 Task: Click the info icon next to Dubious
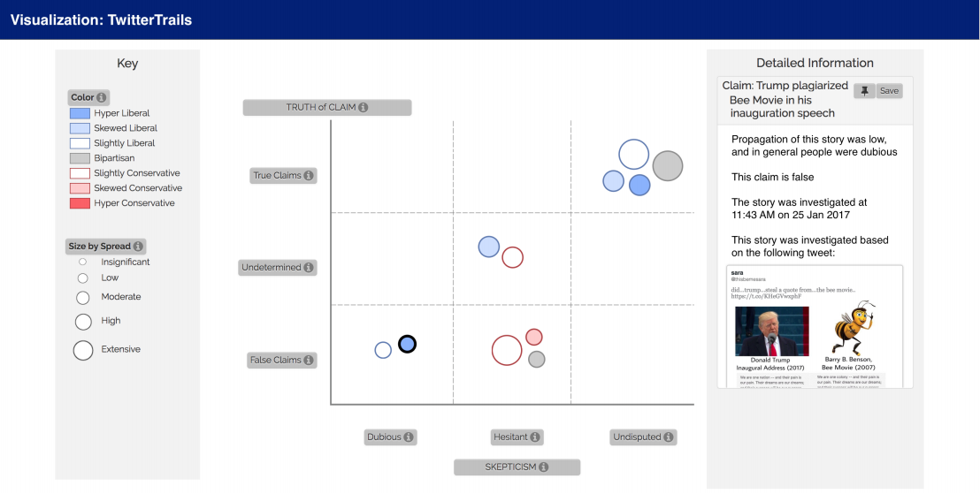[408, 437]
